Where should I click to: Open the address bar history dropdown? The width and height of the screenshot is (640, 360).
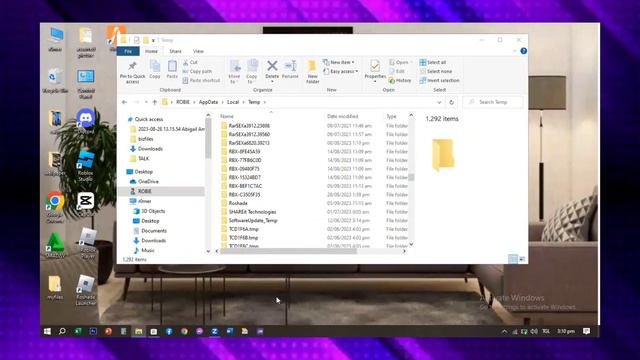[439, 102]
